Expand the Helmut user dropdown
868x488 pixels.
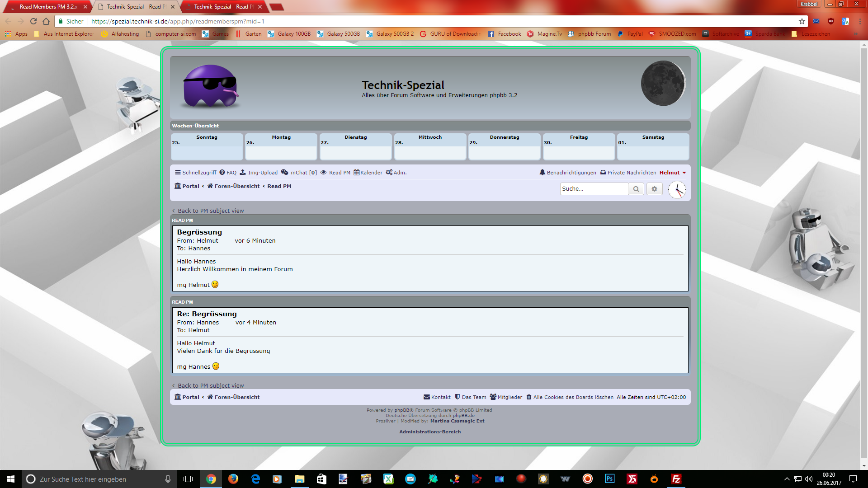point(673,173)
